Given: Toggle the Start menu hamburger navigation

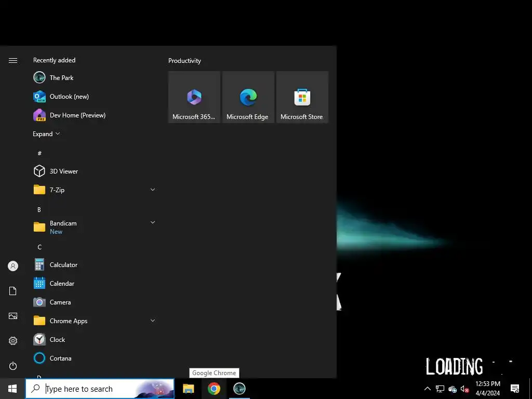Looking at the screenshot, I should pyautogui.click(x=13, y=60).
